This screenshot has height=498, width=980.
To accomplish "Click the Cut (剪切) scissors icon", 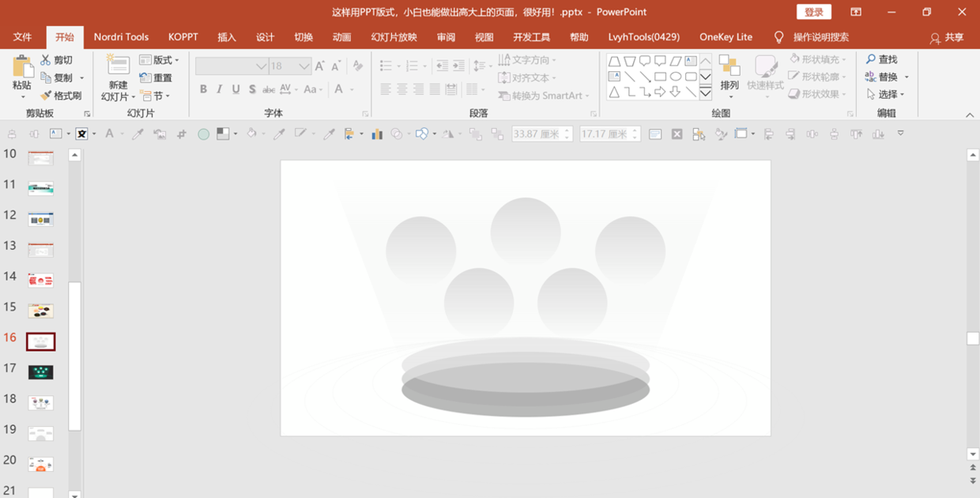I will click(x=46, y=60).
